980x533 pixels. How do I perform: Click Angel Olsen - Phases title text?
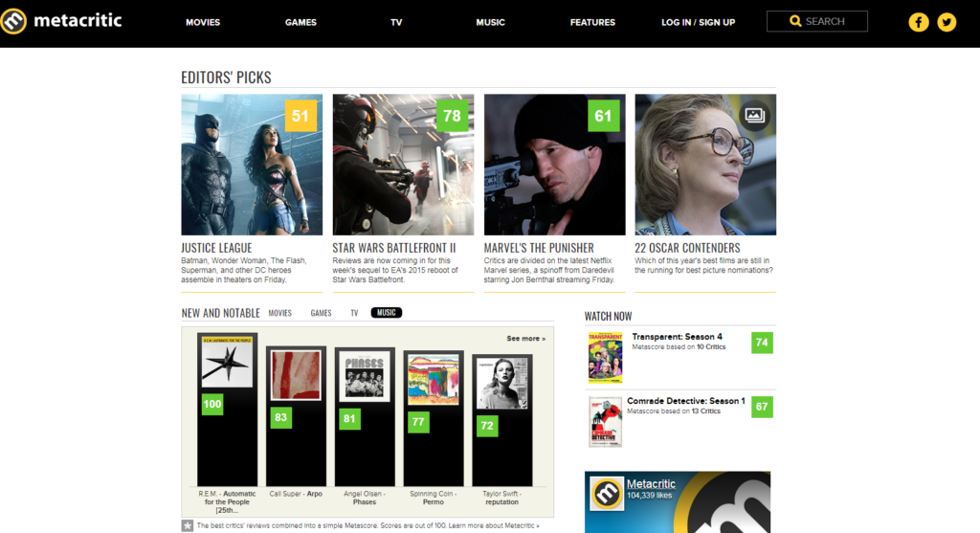click(365, 498)
